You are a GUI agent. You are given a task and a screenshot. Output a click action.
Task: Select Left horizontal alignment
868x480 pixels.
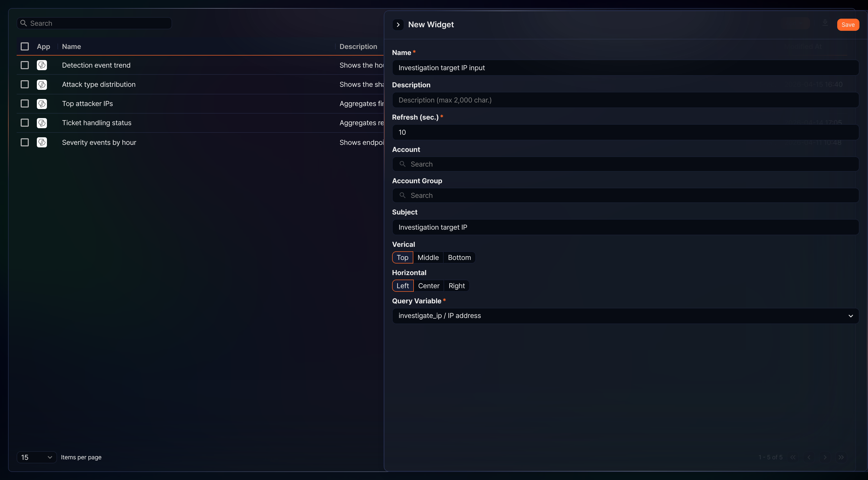(403, 286)
